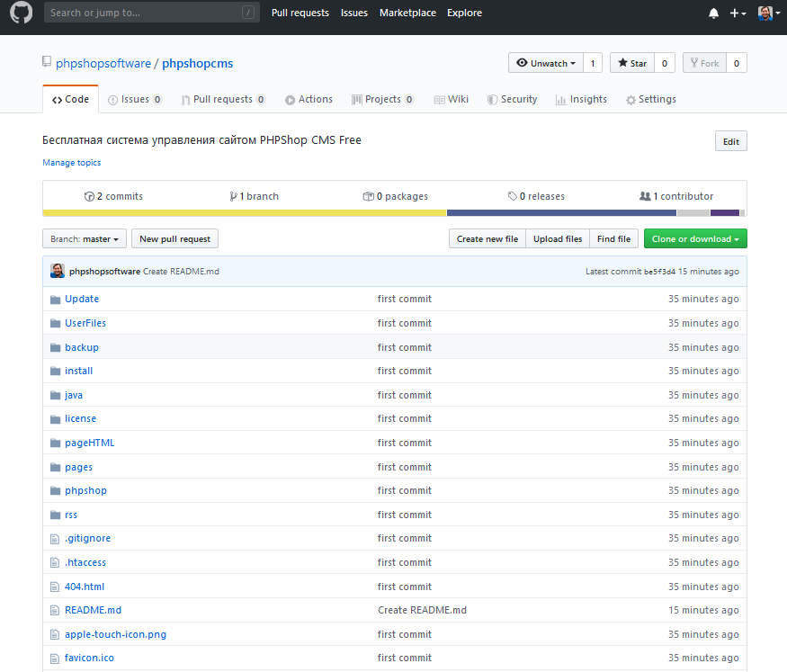Viewport: 787px width, 672px height.
Task: Click Edit description button
Action: tap(730, 141)
